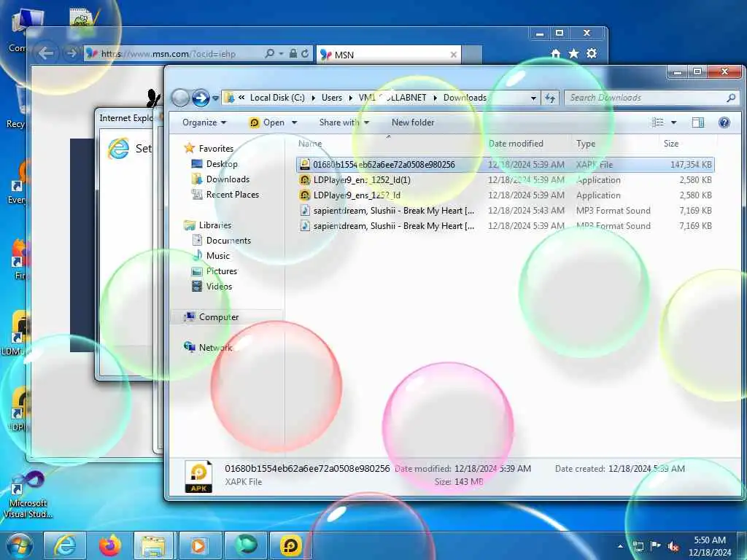This screenshot has width=747, height=560.
Task: Change the view using the view icon
Action: point(658,122)
